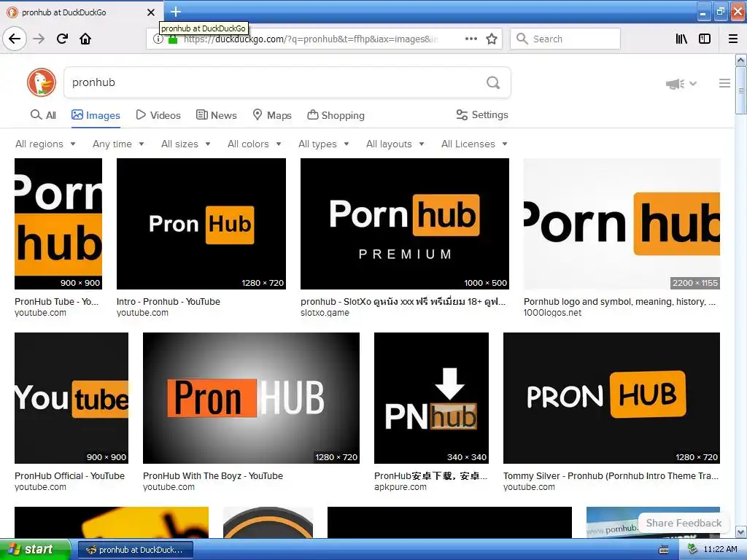This screenshot has width=747, height=560.
Task: Click the keyboard icon in system tray
Action: pyautogui.click(x=664, y=550)
